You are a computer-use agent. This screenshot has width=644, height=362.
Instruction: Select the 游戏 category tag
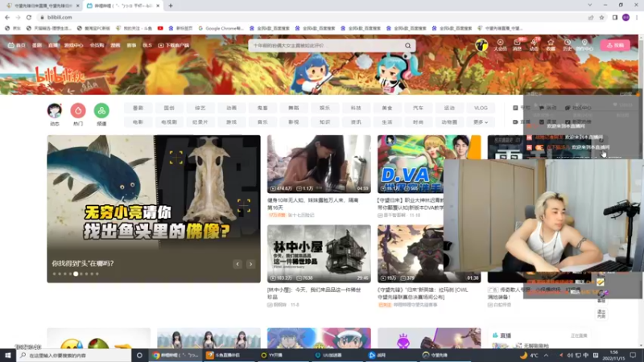231,122
